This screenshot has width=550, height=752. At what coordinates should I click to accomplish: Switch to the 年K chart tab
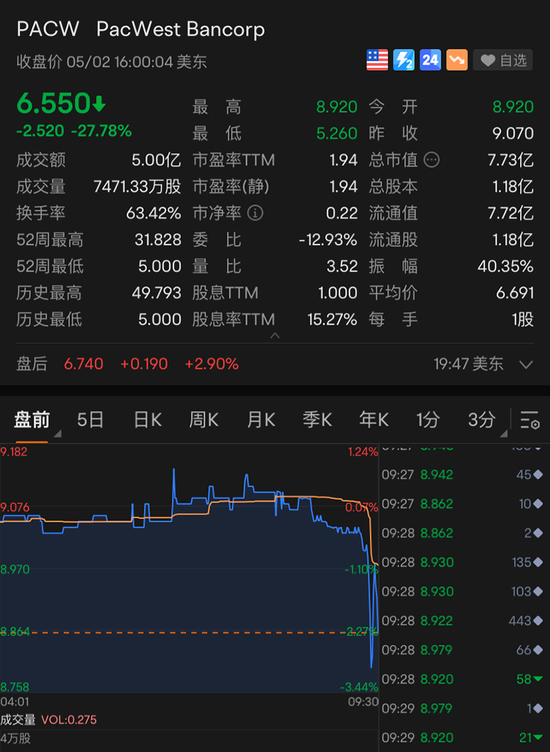coord(374,420)
